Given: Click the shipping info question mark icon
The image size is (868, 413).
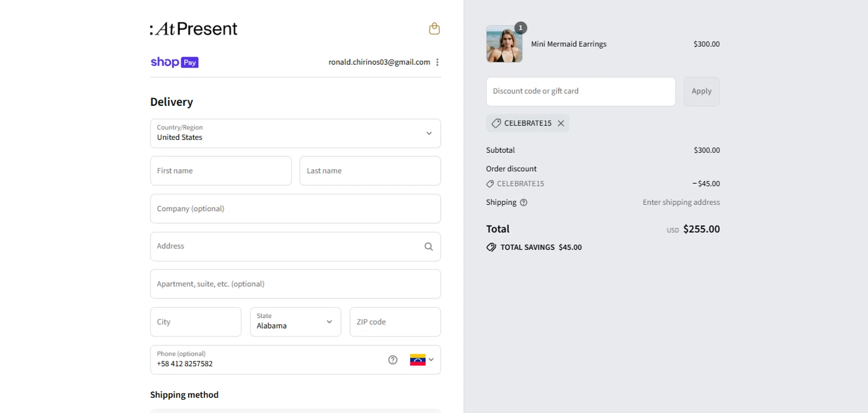Looking at the screenshot, I should click(x=524, y=202).
